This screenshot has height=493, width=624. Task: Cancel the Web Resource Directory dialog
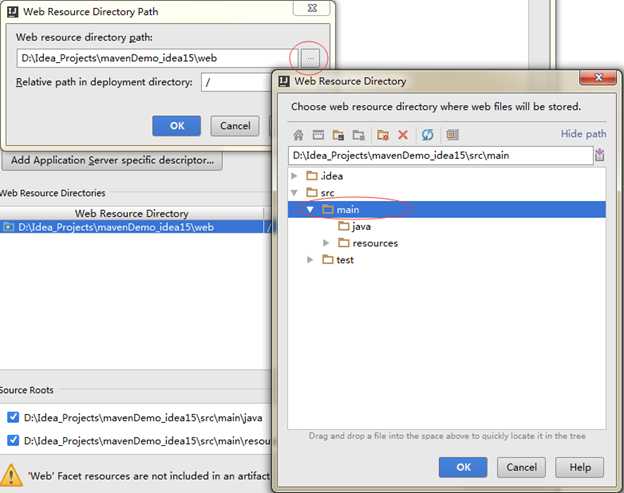click(x=521, y=467)
